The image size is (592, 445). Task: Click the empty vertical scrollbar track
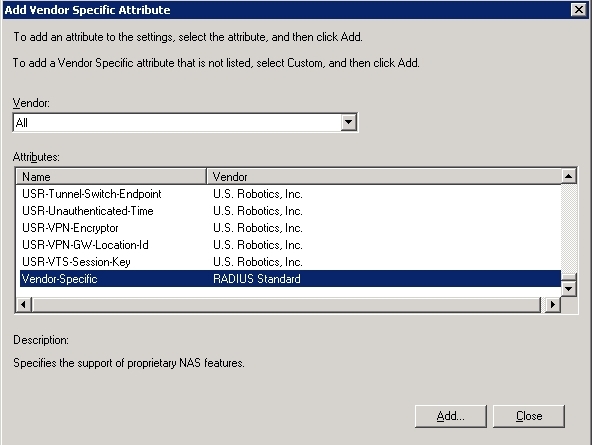(568, 229)
